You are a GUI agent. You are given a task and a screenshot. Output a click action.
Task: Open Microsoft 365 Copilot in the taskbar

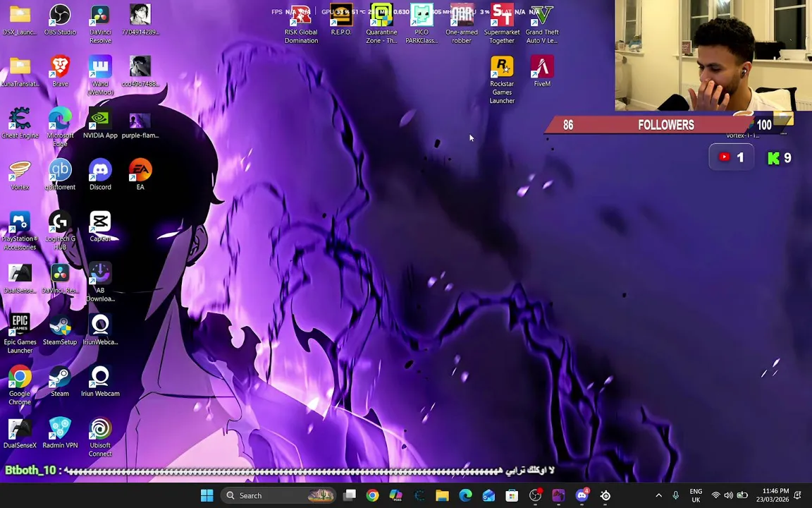396,495
